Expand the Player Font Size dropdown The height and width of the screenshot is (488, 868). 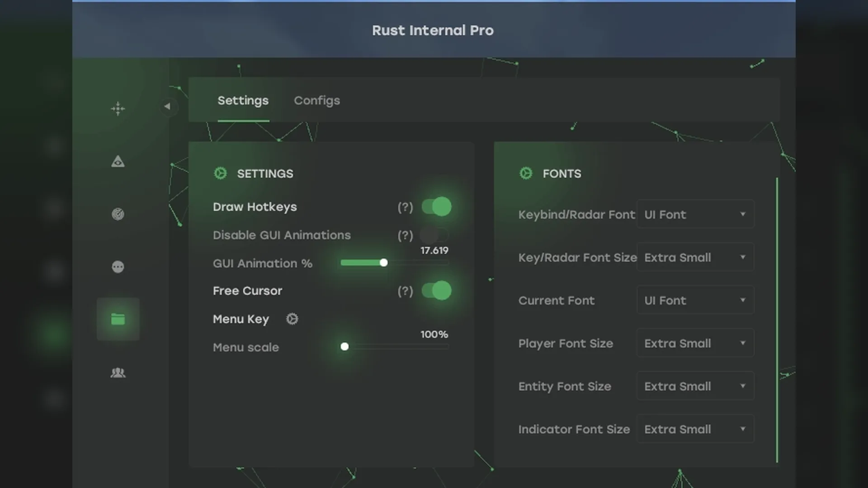pyautogui.click(x=695, y=343)
